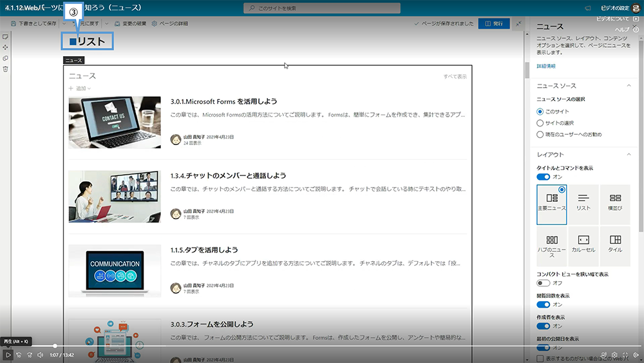This screenshot has width=644, height=363.
Task: Choose the 横並び layout
Action: [615, 204]
